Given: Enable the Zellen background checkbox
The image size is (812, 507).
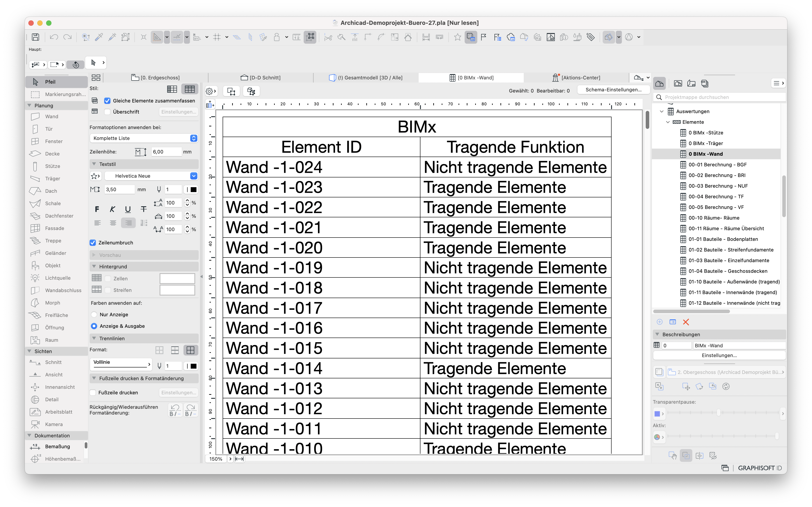Looking at the screenshot, I should [x=108, y=278].
